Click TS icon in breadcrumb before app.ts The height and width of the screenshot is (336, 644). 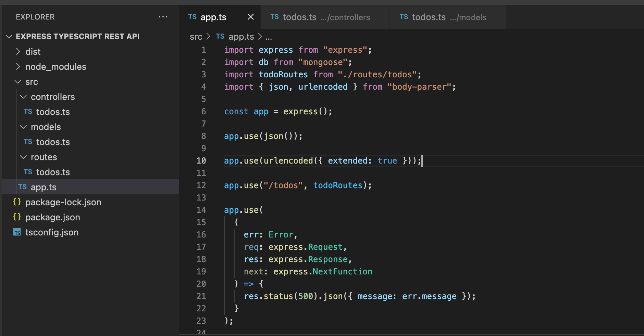(x=220, y=36)
